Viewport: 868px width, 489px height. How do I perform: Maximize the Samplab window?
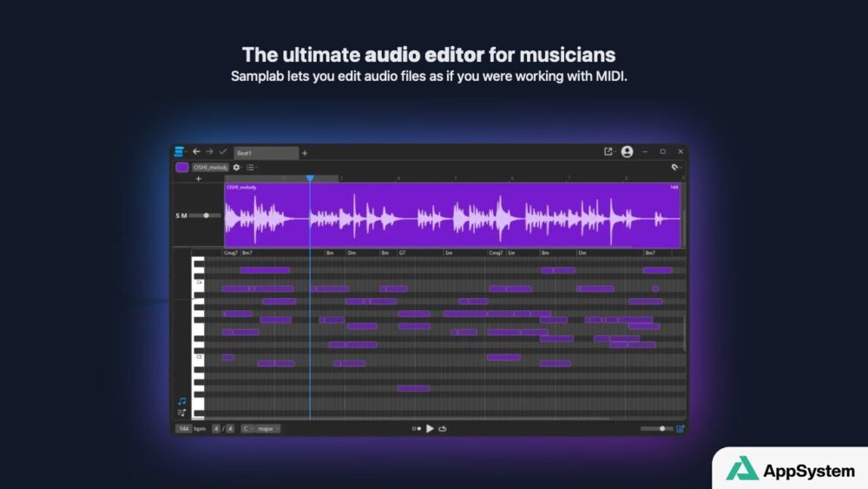tap(662, 151)
